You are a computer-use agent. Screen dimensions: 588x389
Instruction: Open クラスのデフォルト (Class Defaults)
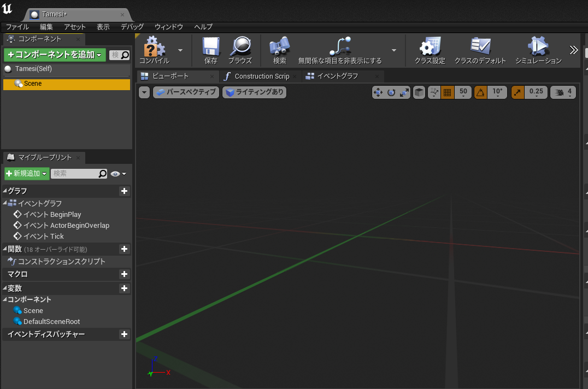pyautogui.click(x=480, y=50)
